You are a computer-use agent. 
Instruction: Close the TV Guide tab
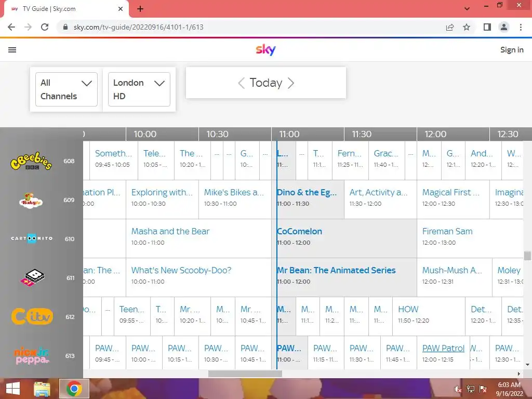coord(121,9)
